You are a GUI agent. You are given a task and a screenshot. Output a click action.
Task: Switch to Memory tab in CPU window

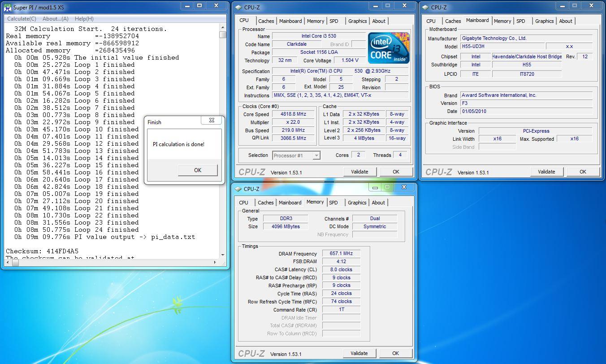[x=316, y=21]
